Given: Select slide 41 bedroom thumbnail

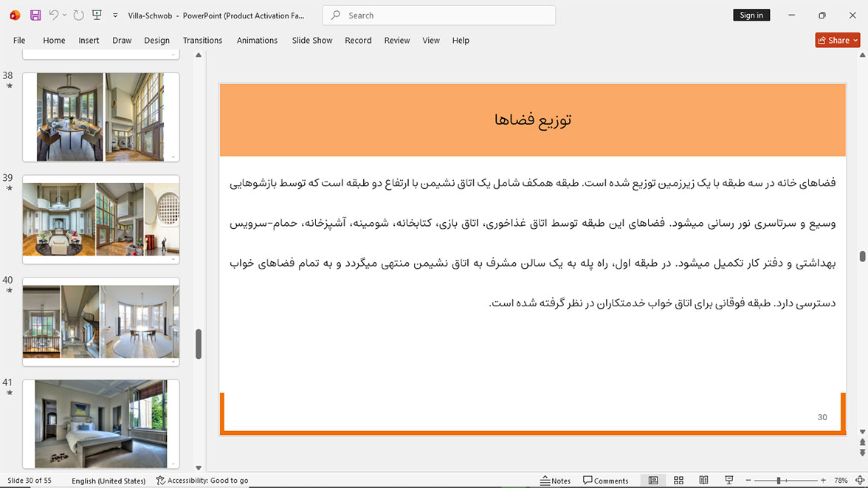Looking at the screenshot, I should click(x=100, y=424).
